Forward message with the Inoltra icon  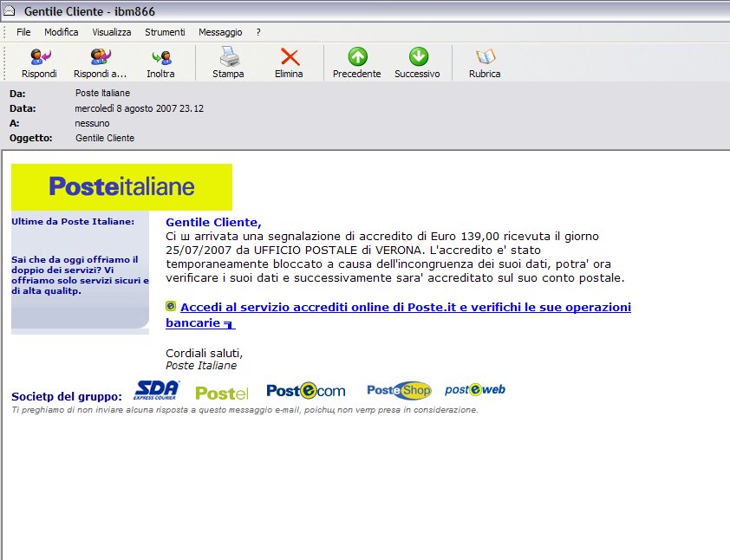pos(160,62)
